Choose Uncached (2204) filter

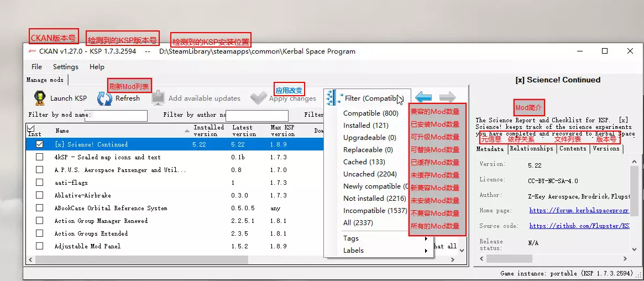(370, 174)
